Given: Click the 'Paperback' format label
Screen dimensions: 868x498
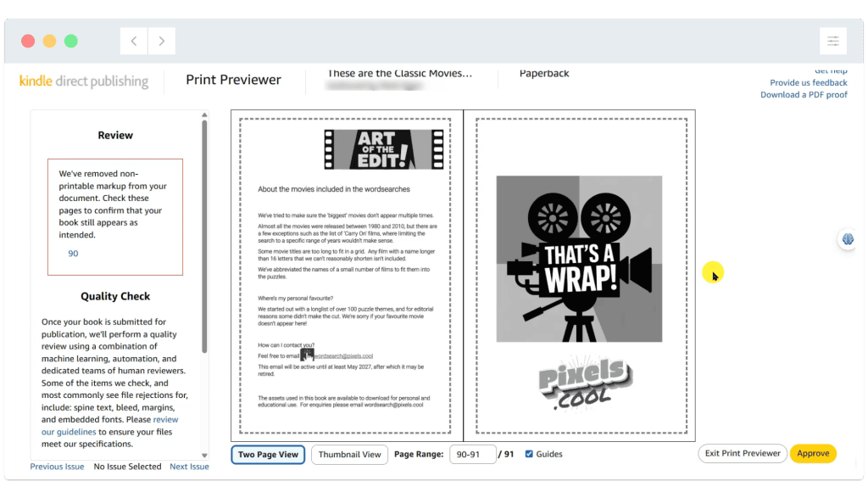Looking at the screenshot, I should click(x=544, y=73).
